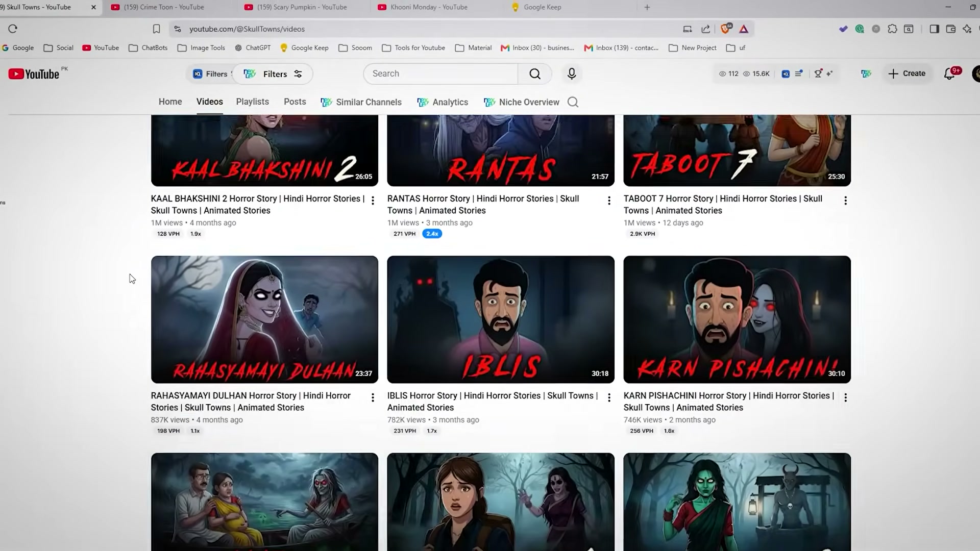The height and width of the screenshot is (551, 980).
Task: Switch to the Scary Pumpkin browser tab
Action: (302, 7)
